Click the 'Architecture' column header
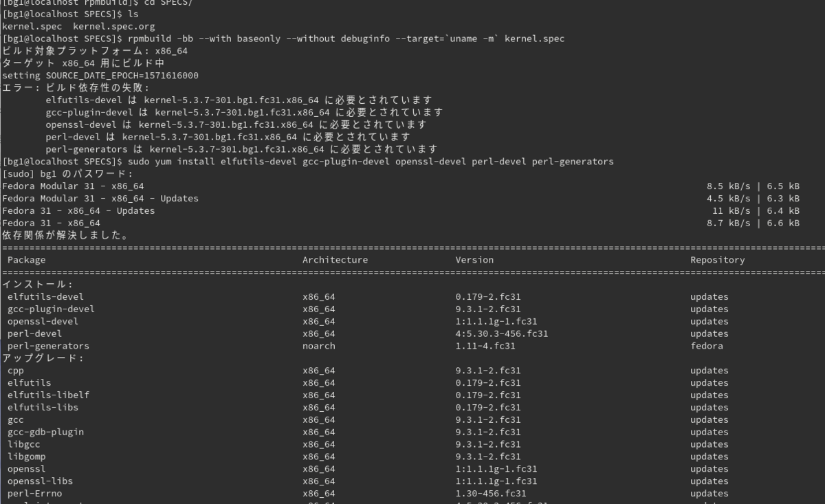The image size is (825, 504). [335, 260]
